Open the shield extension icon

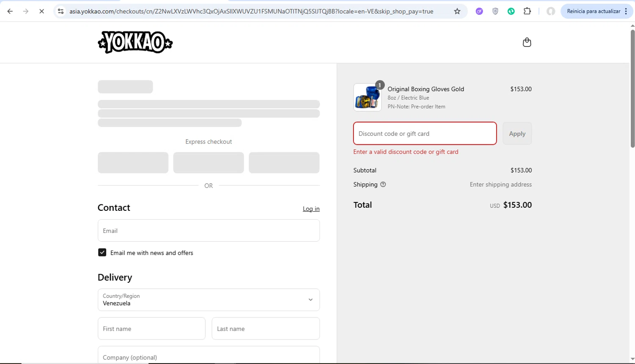pos(495,11)
